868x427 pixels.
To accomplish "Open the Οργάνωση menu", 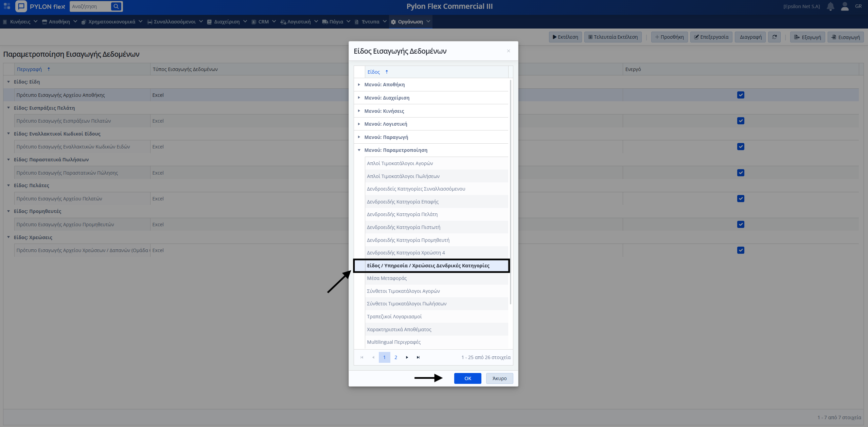I will (x=410, y=22).
